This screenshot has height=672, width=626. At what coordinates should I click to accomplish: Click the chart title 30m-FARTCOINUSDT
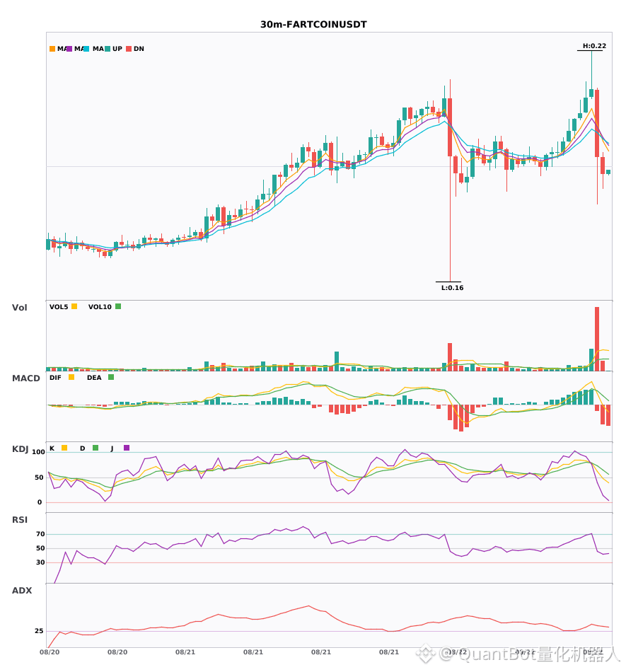[x=313, y=25]
